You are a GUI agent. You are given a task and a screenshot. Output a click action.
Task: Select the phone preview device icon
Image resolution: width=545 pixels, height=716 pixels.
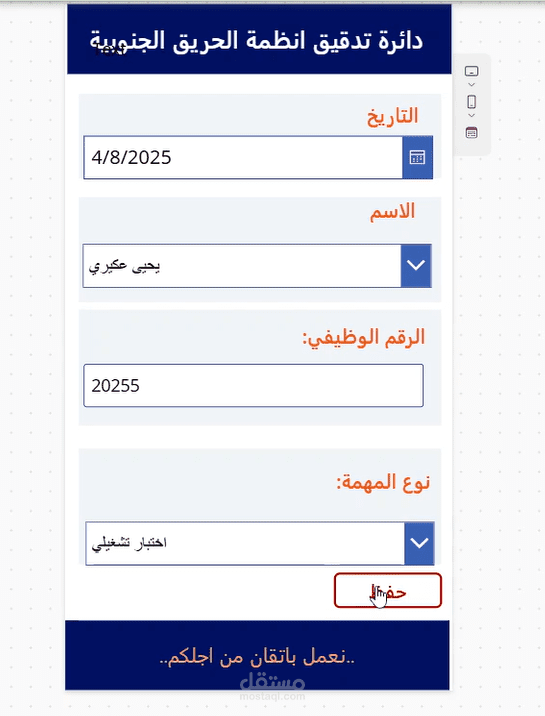pos(472,101)
